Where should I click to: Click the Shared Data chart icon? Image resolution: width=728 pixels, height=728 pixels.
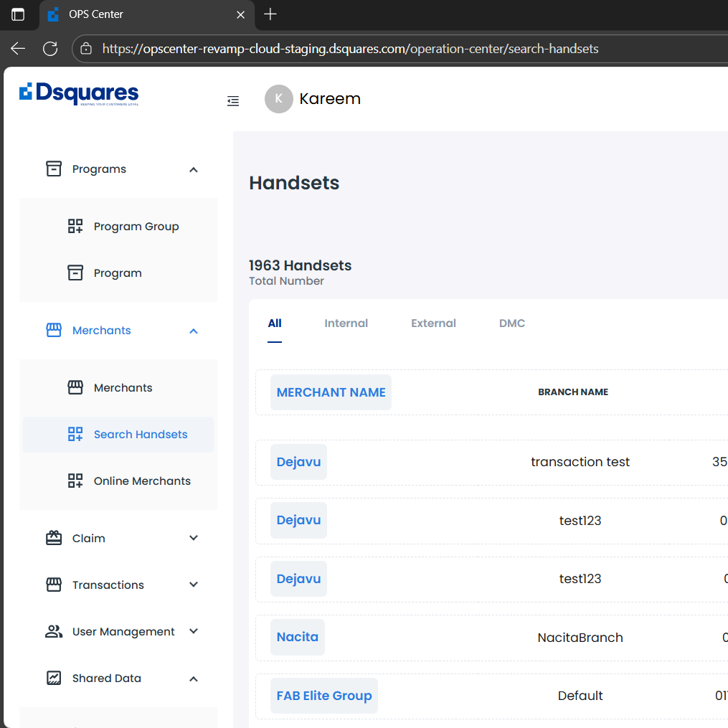point(54,679)
